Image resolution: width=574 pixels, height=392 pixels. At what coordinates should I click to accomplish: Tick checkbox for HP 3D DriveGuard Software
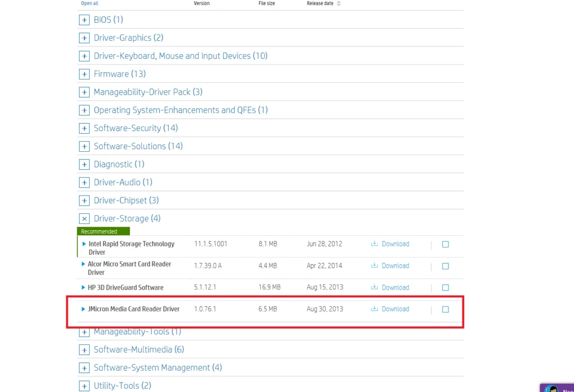tap(446, 288)
